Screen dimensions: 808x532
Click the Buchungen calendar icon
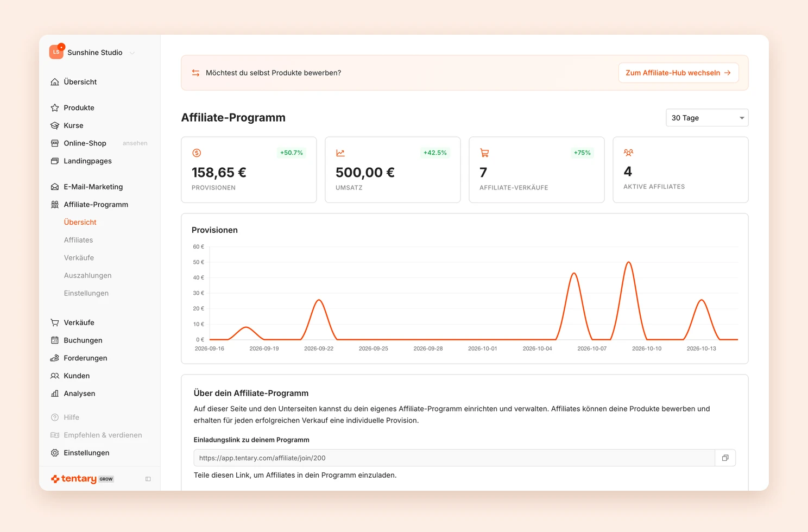coord(55,340)
